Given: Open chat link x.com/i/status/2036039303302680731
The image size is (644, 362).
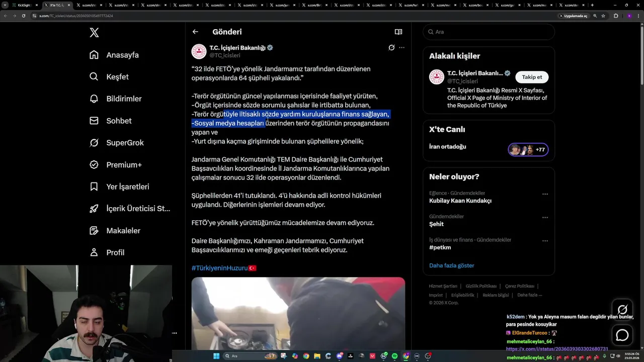Looking at the screenshot, I should click(x=557, y=349).
